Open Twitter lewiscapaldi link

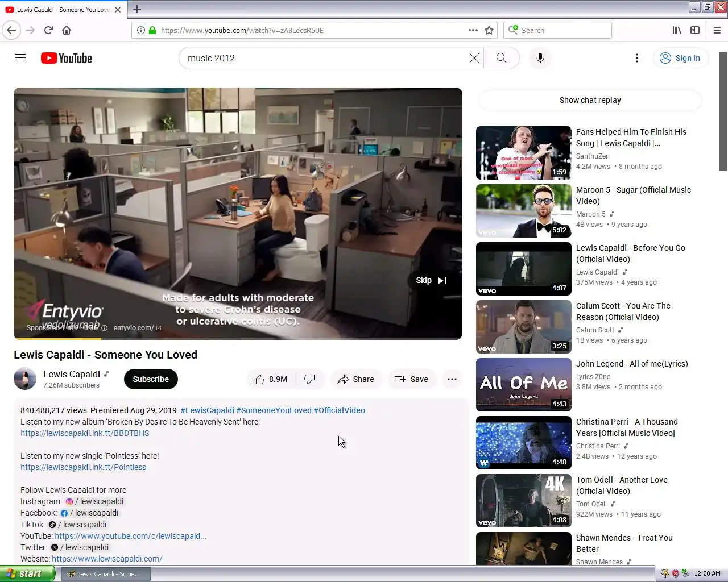pos(80,547)
